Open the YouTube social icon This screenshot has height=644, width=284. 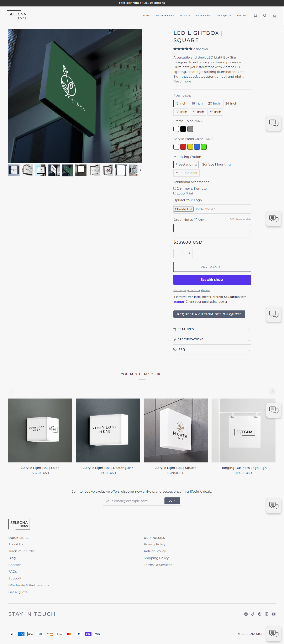(274, 614)
